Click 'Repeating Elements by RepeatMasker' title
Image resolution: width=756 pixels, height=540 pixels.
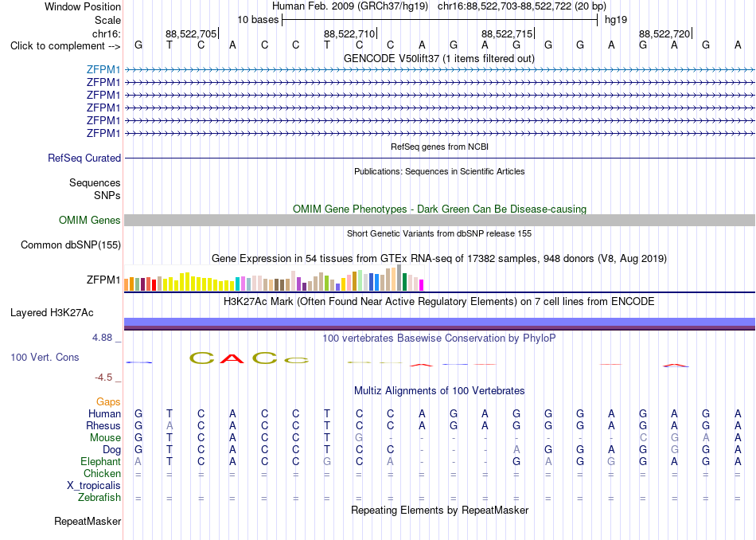(439, 510)
